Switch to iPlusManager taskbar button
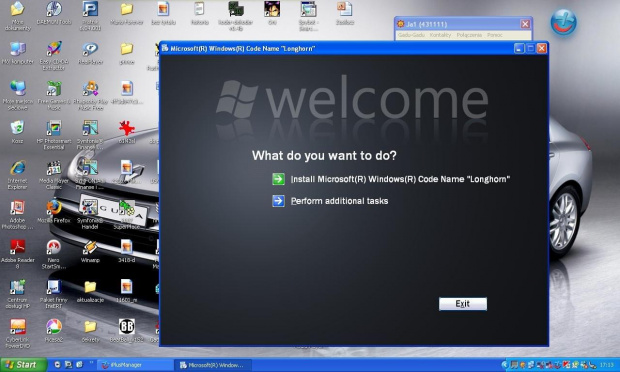The width and height of the screenshot is (620, 372). tap(136, 365)
